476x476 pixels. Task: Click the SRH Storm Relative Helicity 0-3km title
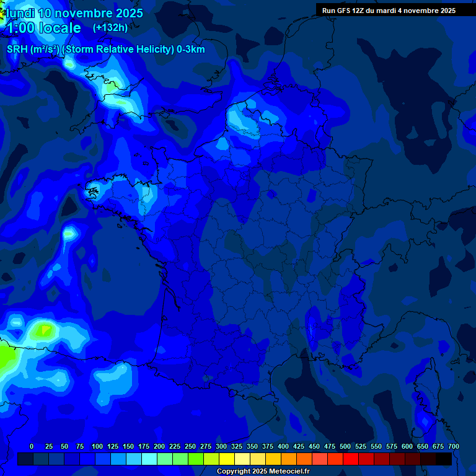(106, 50)
